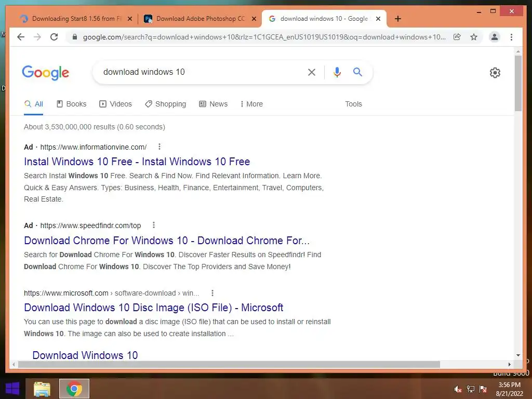Click the scrollbar up arrow
This screenshot has height=399, width=532.
pyautogui.click(x=518, y=51)
